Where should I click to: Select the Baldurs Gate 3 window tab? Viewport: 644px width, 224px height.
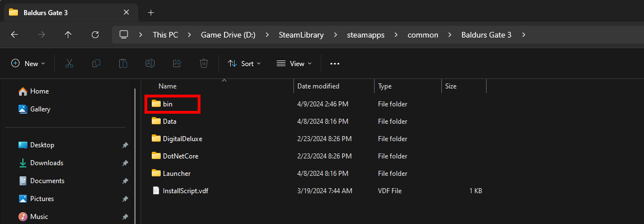(70, 12)
